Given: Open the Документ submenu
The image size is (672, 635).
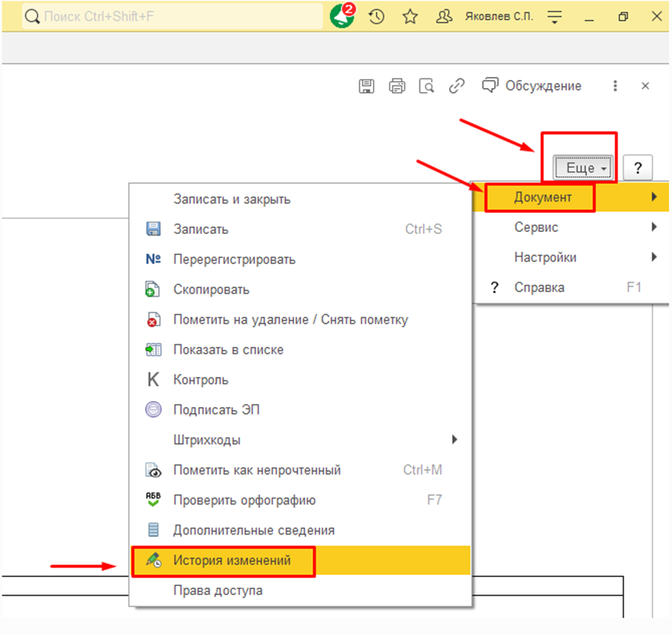Looking at the screenshot, I should point(570,198).
